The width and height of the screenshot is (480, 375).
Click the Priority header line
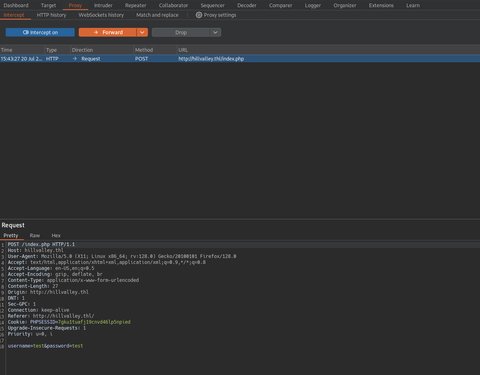(30, 334)
